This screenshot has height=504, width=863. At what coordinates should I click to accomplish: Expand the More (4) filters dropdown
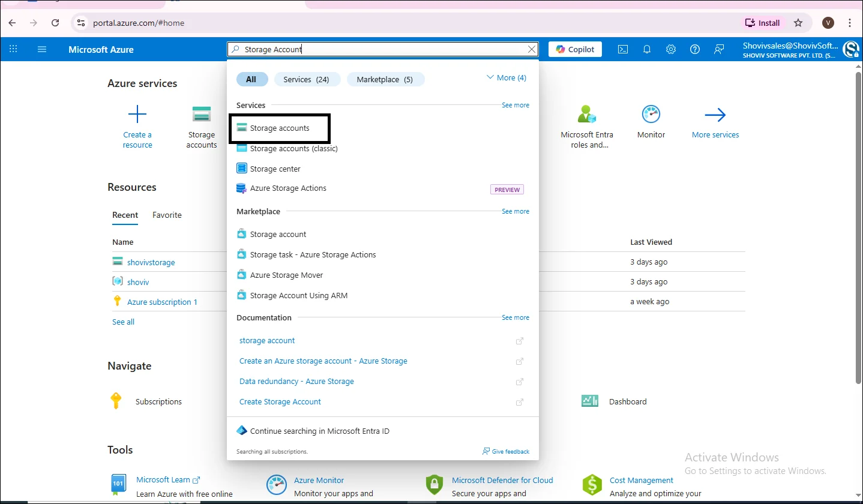tap(506, 78)
